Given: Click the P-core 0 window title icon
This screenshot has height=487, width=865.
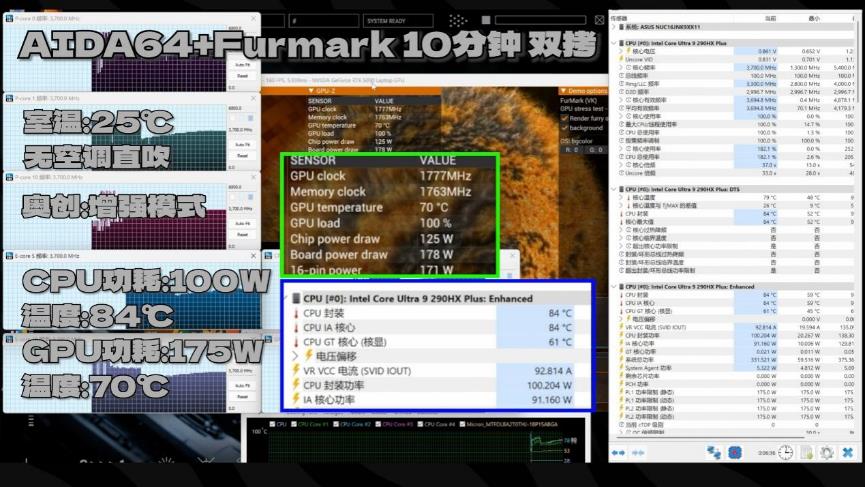Looking at the screenshot, I should click(9, 18).
